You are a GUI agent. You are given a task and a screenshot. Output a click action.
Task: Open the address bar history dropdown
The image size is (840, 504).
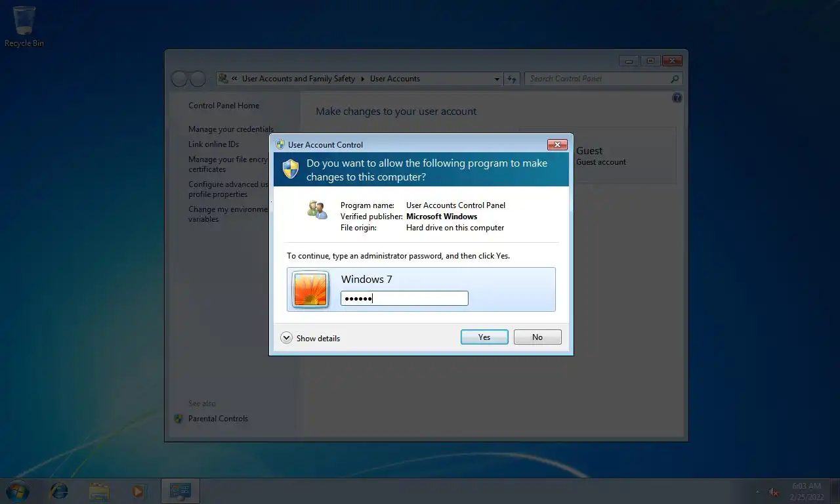tap(497, 79)
